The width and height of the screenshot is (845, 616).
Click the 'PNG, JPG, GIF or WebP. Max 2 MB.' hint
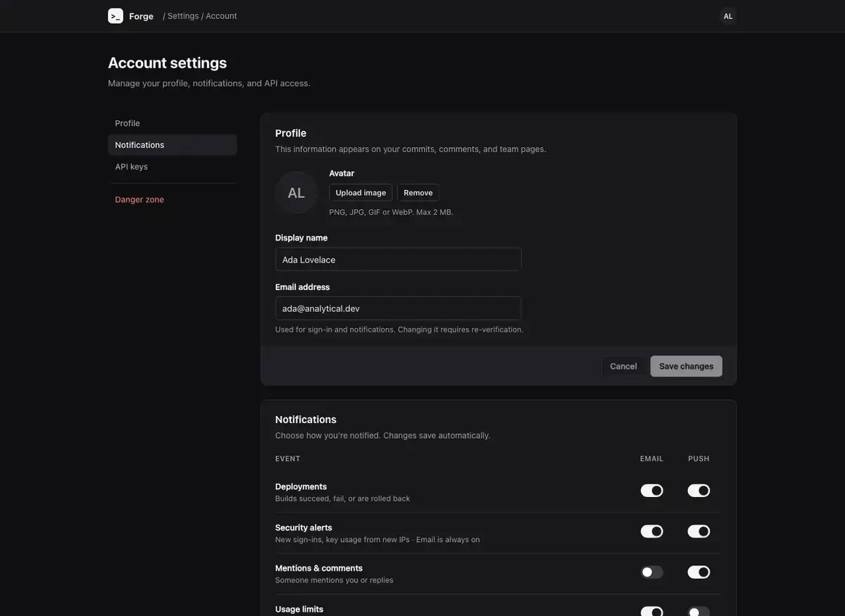pos(392,212)
